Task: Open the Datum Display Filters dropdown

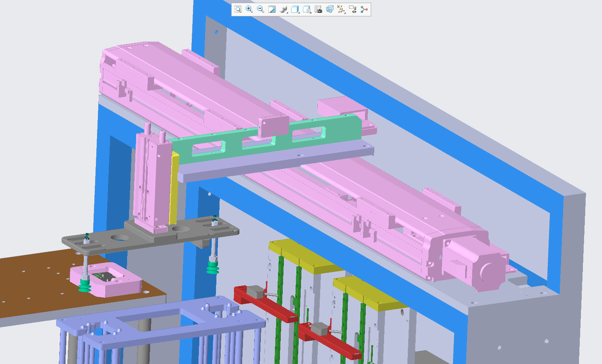Action: coord(341,9)
